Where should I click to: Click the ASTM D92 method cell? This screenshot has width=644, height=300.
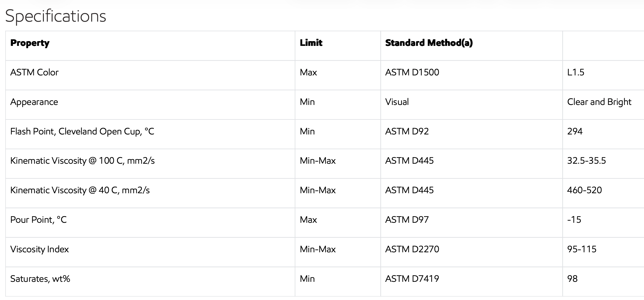(x=407, y=132)
